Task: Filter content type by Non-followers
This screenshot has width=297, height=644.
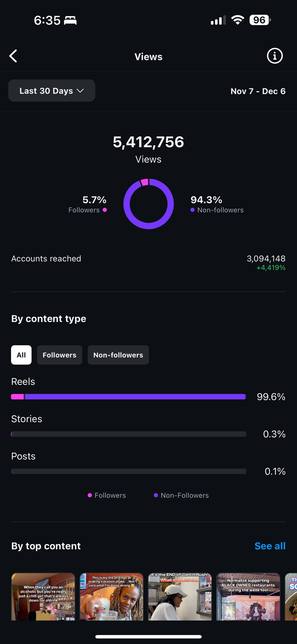Action: coord(118,355)
